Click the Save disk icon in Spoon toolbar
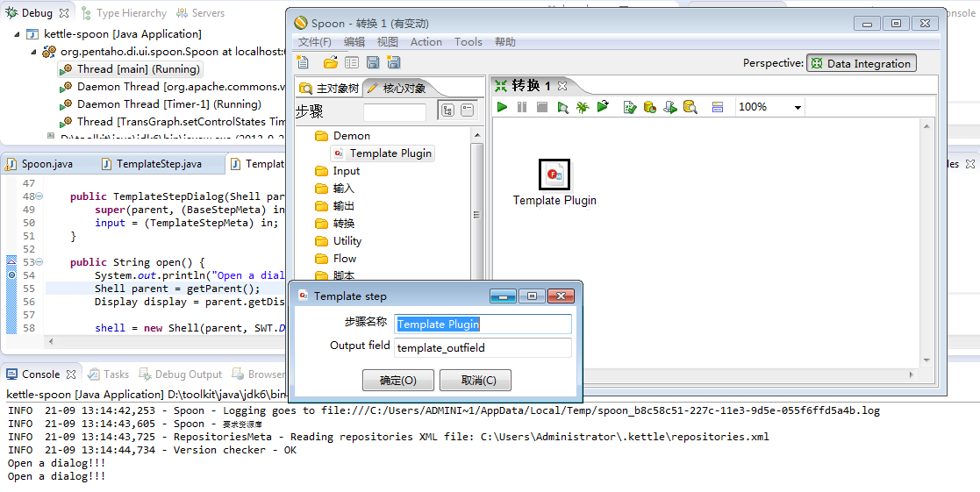 coord(373,62)
